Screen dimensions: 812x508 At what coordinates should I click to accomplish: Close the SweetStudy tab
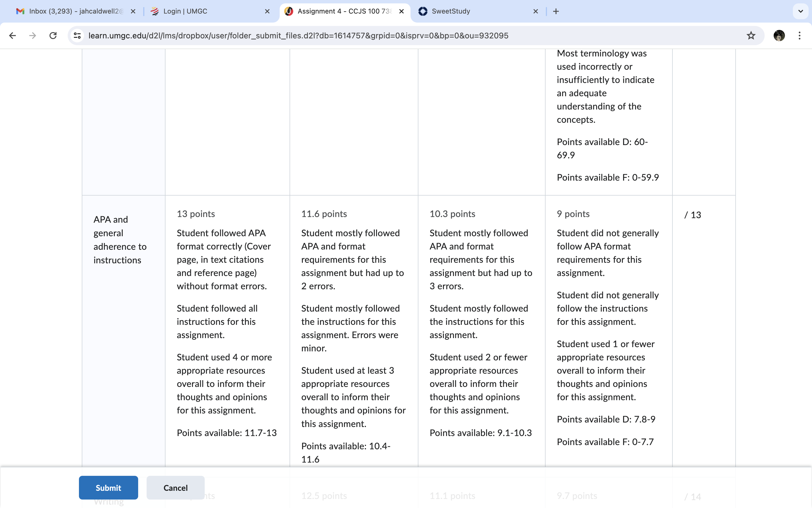click(x=536, y=11)
